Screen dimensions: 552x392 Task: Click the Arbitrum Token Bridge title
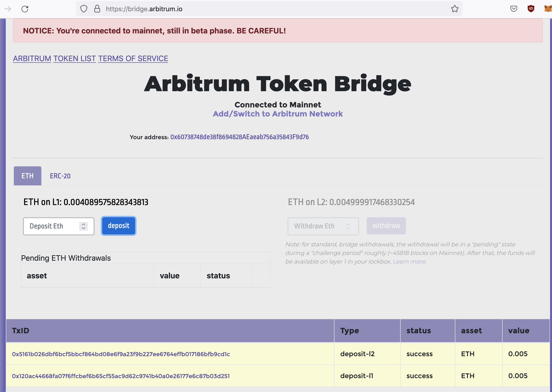pyautogui.click(x=278, y=84)
